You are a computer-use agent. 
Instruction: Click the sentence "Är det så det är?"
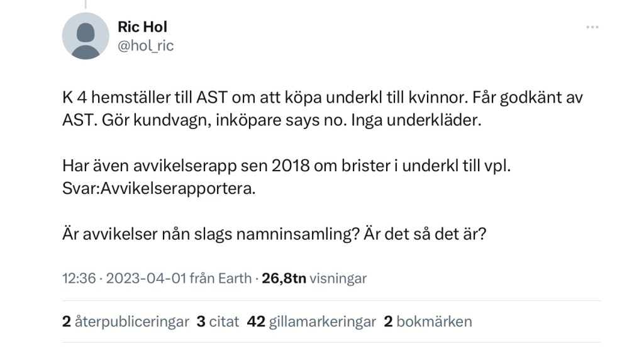[x=431, y=234]
